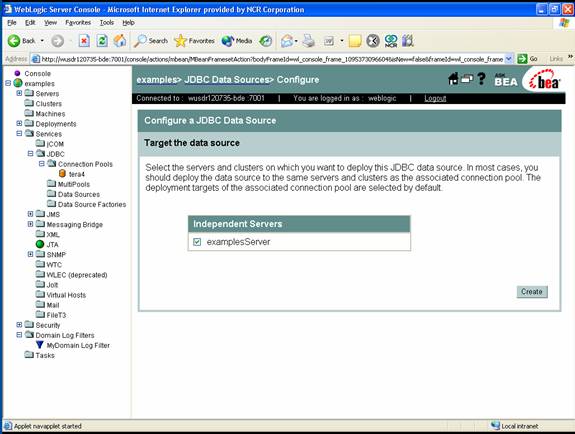Screen dimensions: 575x434
Task: Open the Edit menu
Action: (x=30, y=23)
